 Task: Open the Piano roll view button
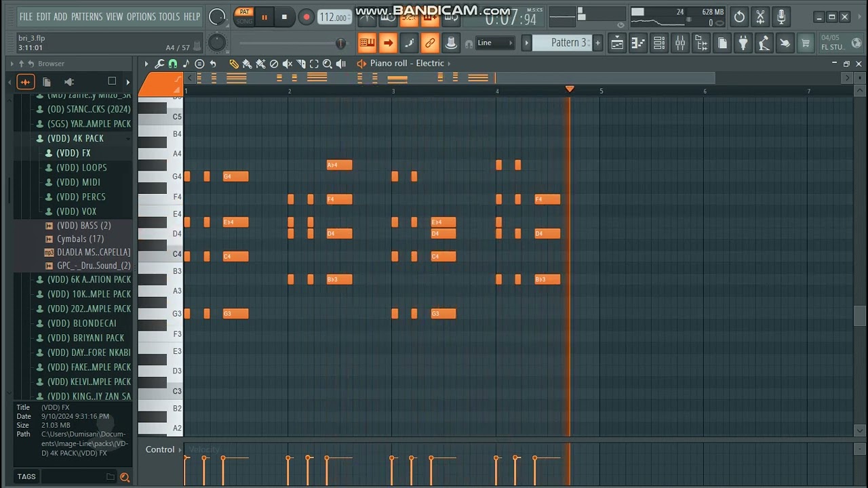(x=638, y=43)
